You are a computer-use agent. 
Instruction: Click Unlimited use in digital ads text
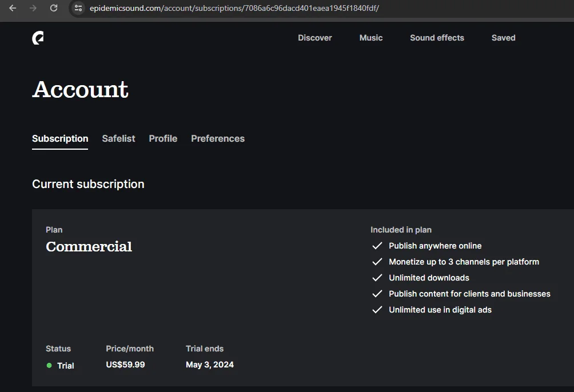pyautogui.click(x=440, y=310)
